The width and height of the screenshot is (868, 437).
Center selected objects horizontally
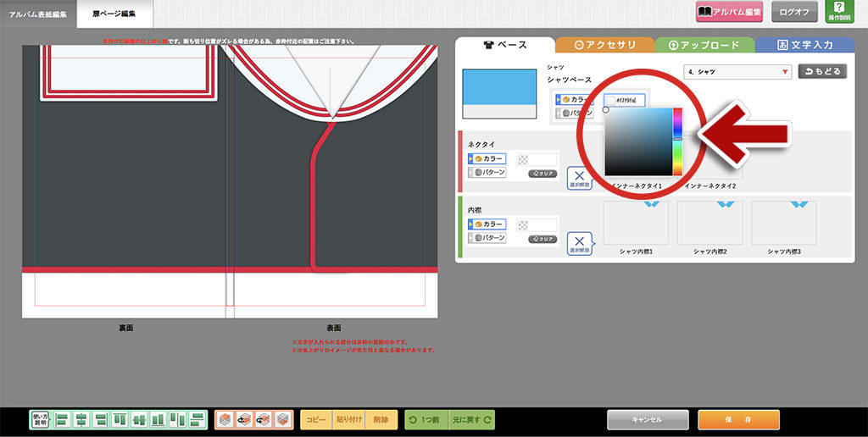point(82,420)
